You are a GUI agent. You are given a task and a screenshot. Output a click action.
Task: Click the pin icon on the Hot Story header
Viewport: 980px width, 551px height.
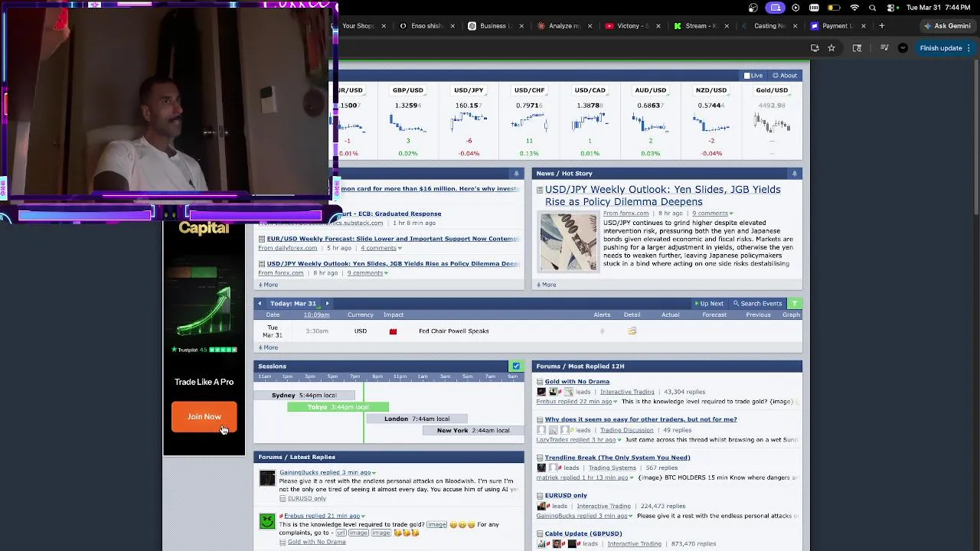[x=794, y=174]
